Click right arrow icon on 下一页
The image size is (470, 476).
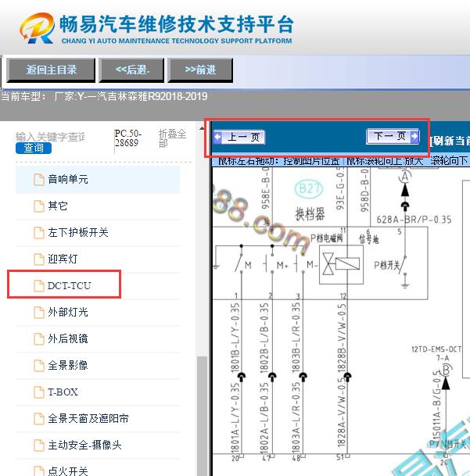point(414,136)
